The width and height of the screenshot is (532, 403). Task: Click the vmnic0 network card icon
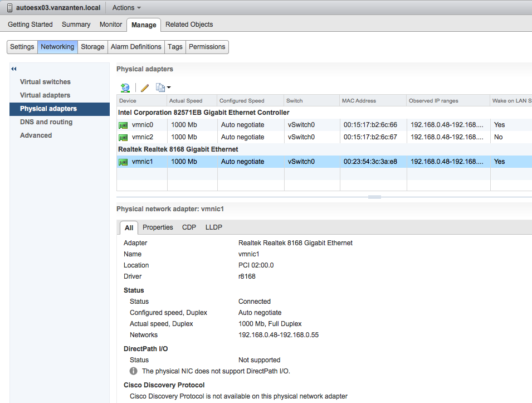123,125
